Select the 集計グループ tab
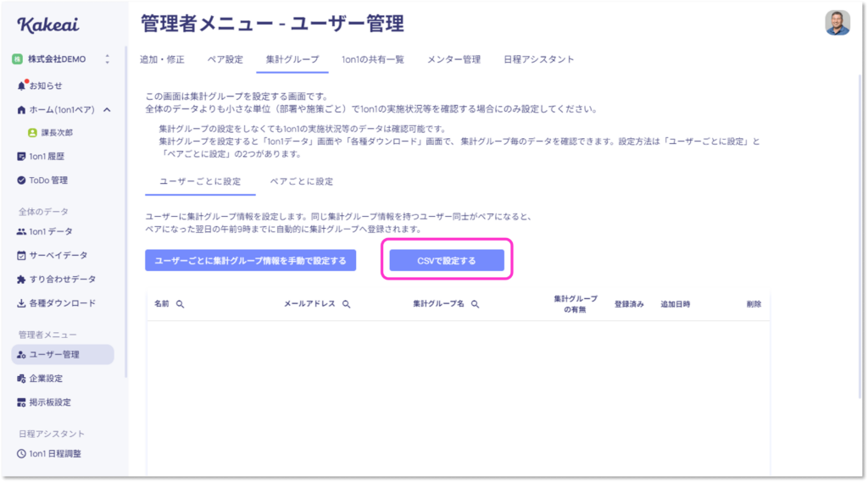 point(292,59)
